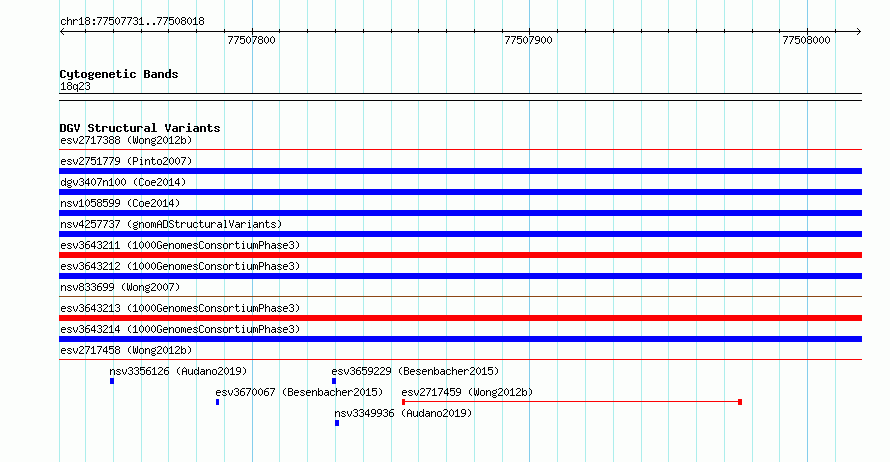Screen dimensions: 890x462
Task: Click the nsv833699 (Wong2007) label
Action: pyautogui.click(x=120, y=287)
